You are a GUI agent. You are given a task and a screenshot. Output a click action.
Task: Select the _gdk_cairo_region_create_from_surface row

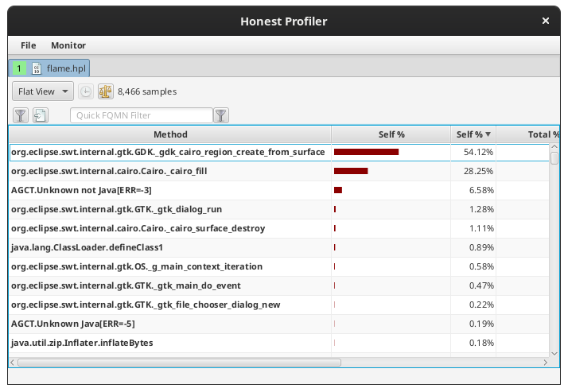pos(279,153)
